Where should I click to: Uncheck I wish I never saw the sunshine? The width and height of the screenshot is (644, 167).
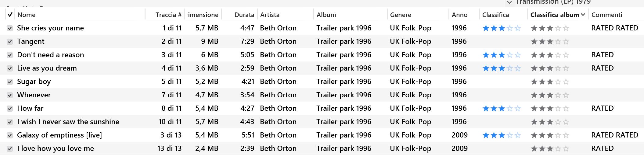[10, 122]
